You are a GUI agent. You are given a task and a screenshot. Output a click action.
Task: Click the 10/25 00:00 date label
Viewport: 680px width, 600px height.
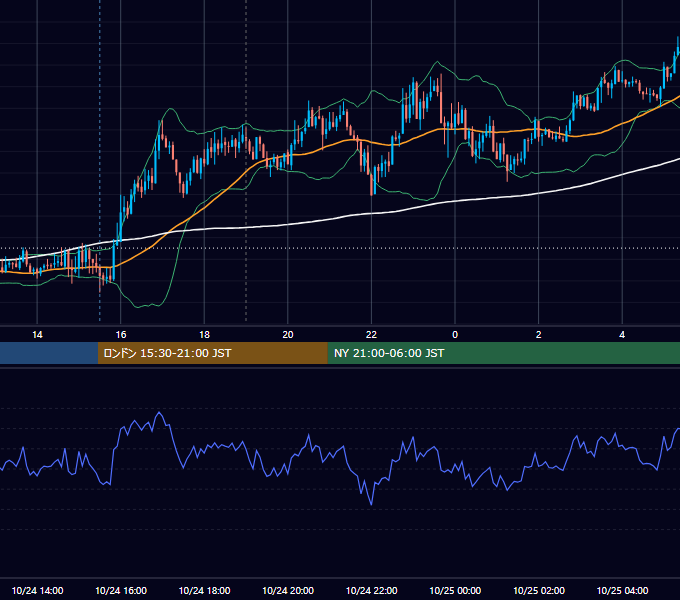455,590
